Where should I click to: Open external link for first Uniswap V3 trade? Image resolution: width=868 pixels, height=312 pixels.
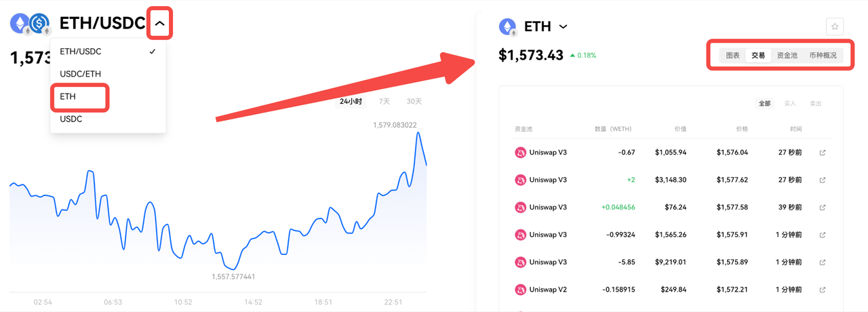[x=823, y=153]
